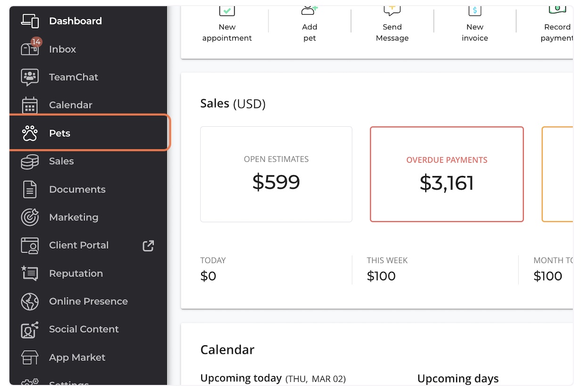Click the Online Presence globe icon
Image resolution: width=587 pixels, height=392 pixels.
(30, 302)
